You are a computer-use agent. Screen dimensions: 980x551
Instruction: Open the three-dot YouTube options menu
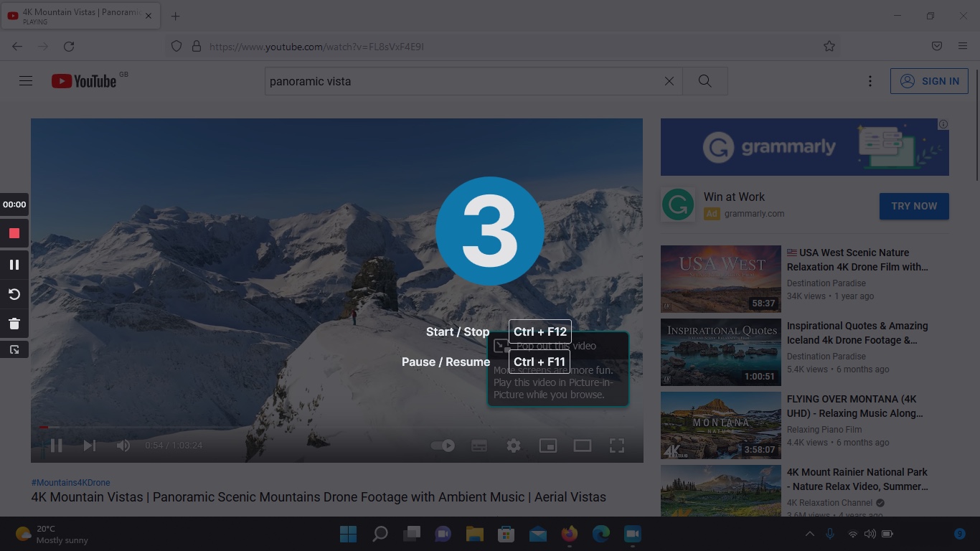(870, 80)
